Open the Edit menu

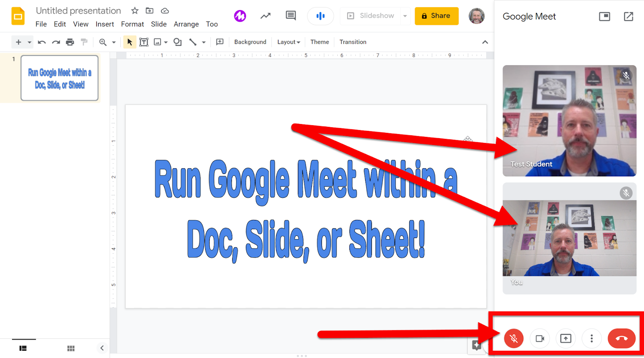(x=60, y=24)
